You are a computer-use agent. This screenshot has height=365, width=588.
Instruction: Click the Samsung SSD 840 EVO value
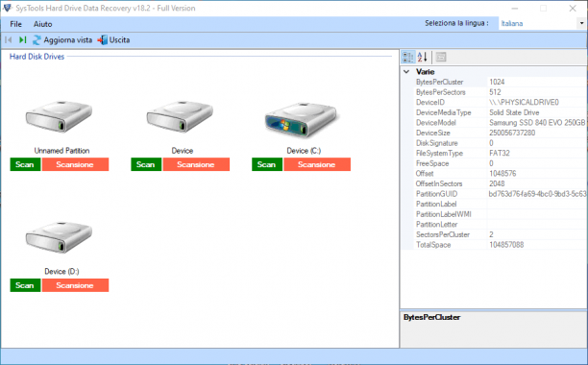(537, 123)
